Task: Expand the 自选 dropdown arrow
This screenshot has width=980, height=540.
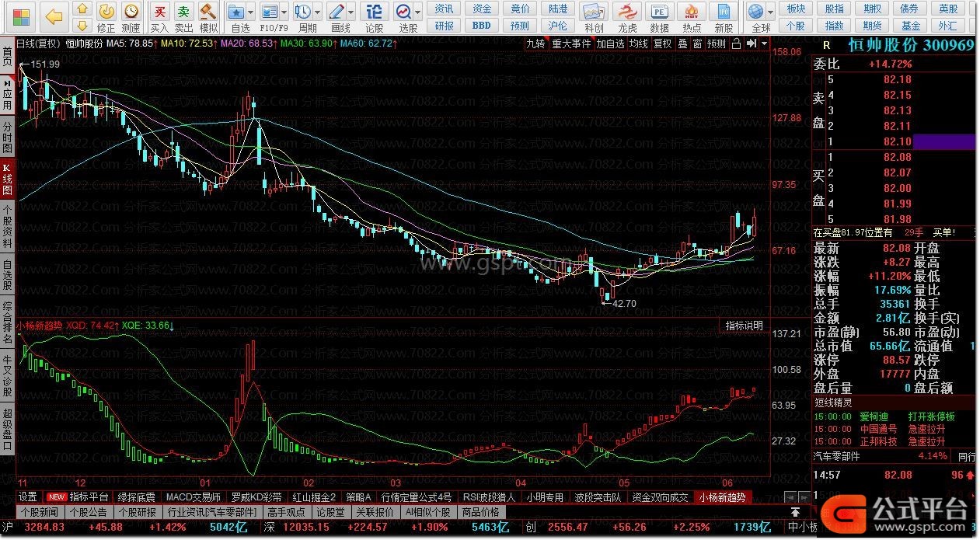Action: tap(253, 12)
